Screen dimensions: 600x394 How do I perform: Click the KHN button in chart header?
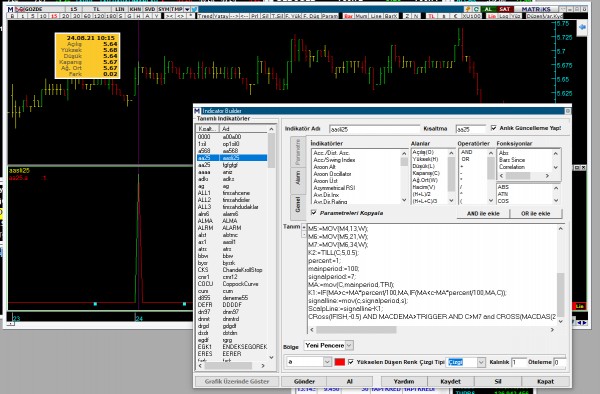[135, 9]
